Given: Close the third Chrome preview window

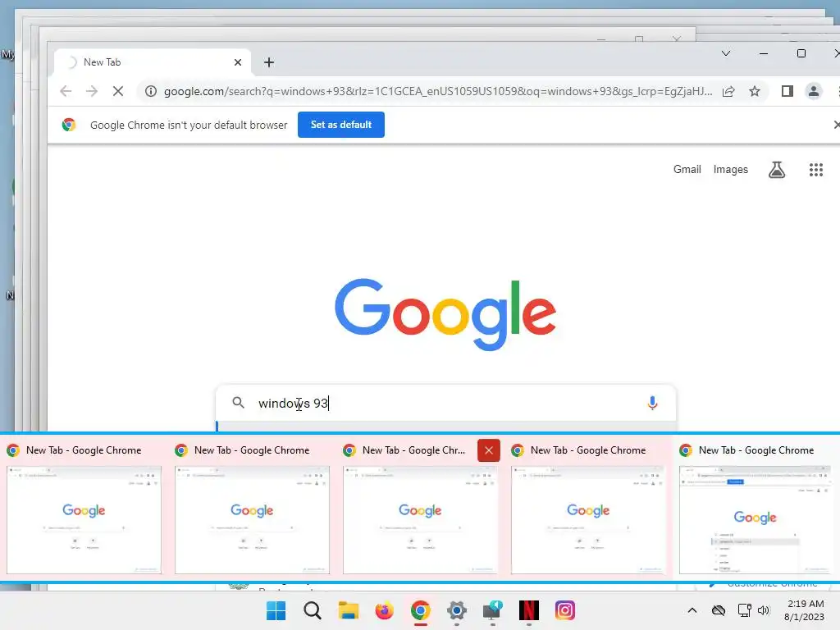Looking at the screenshot, I should click(489, 450).
